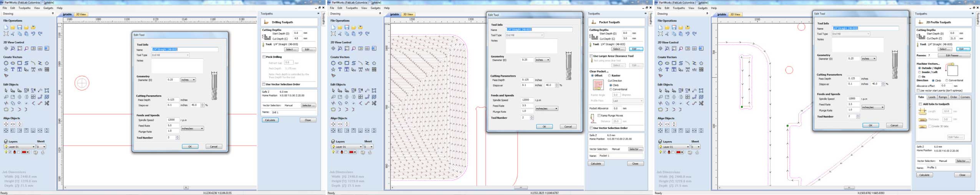Open Ramps tab in 2D Profile Toolpath
Viewport: 980px width, 195px height.
943,97
